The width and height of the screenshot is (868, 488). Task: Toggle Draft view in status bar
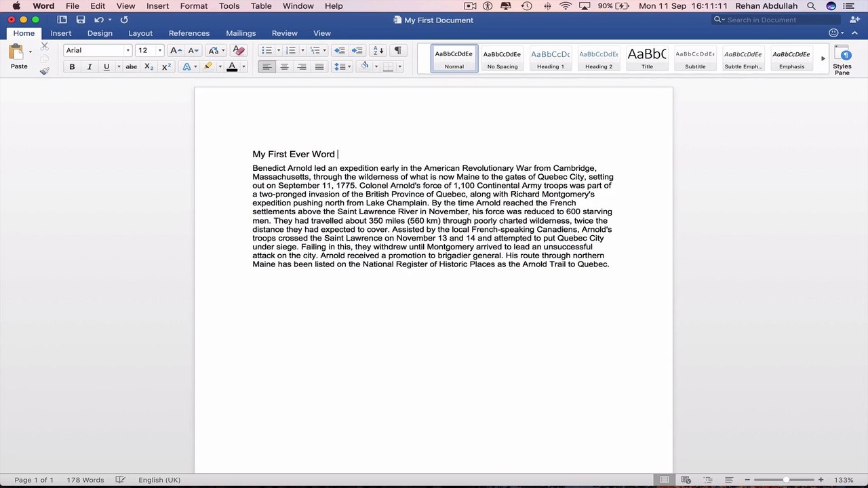coord(729,480)
